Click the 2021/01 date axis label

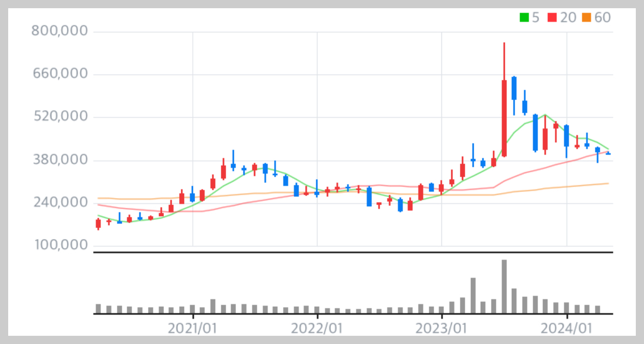click(192, 328)
